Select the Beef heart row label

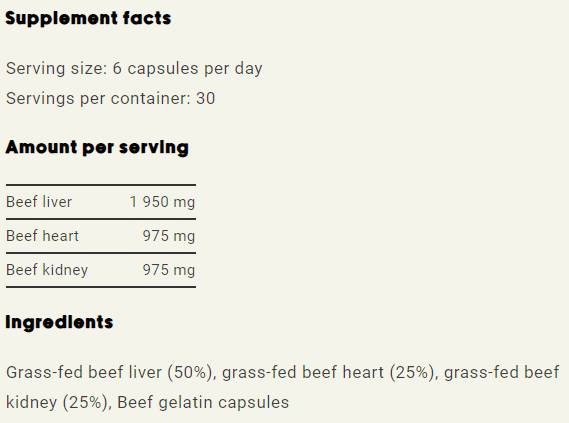[x=42, y=236]
